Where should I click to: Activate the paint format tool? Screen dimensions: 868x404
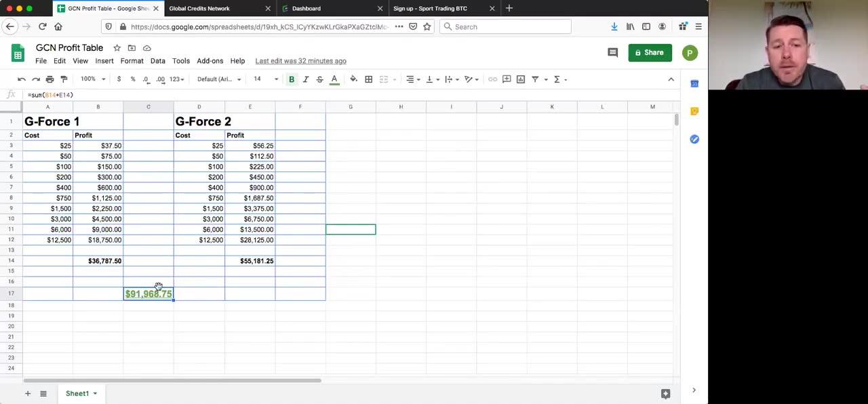pyautogui.click(x=64, y=79)
